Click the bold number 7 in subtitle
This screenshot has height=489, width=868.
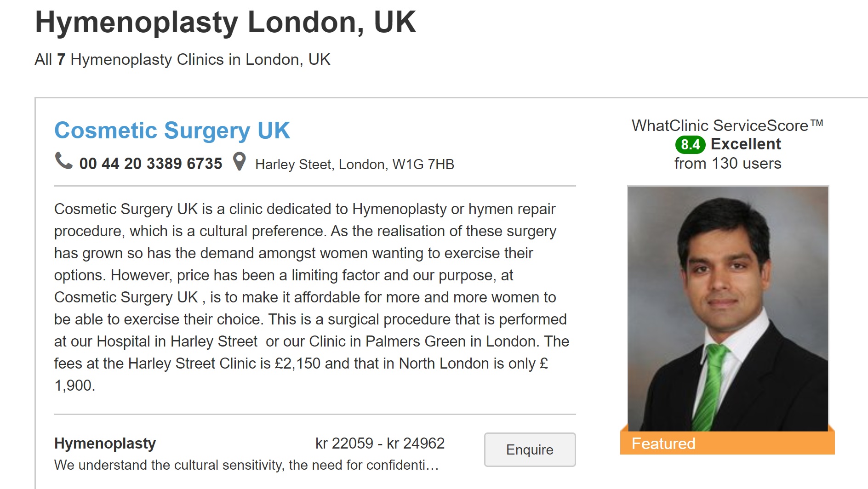point(61,60)
